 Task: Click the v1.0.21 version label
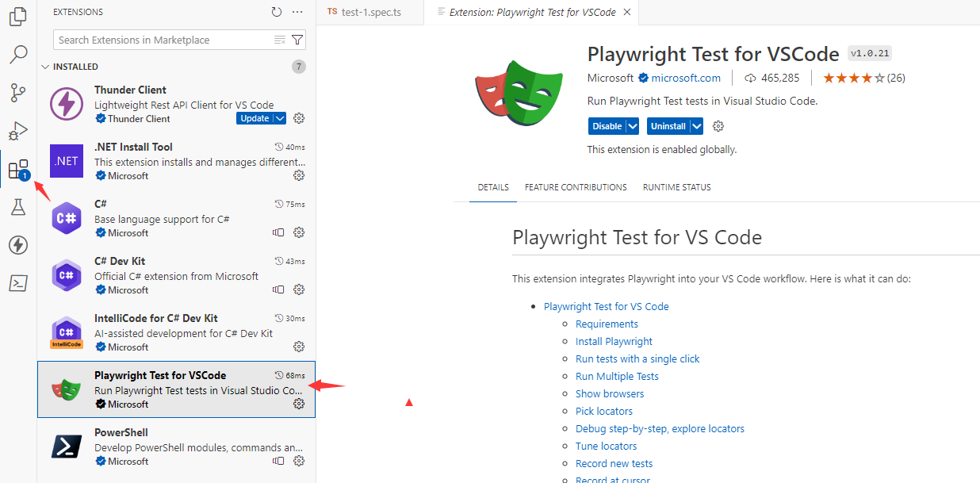click(870, 53)
